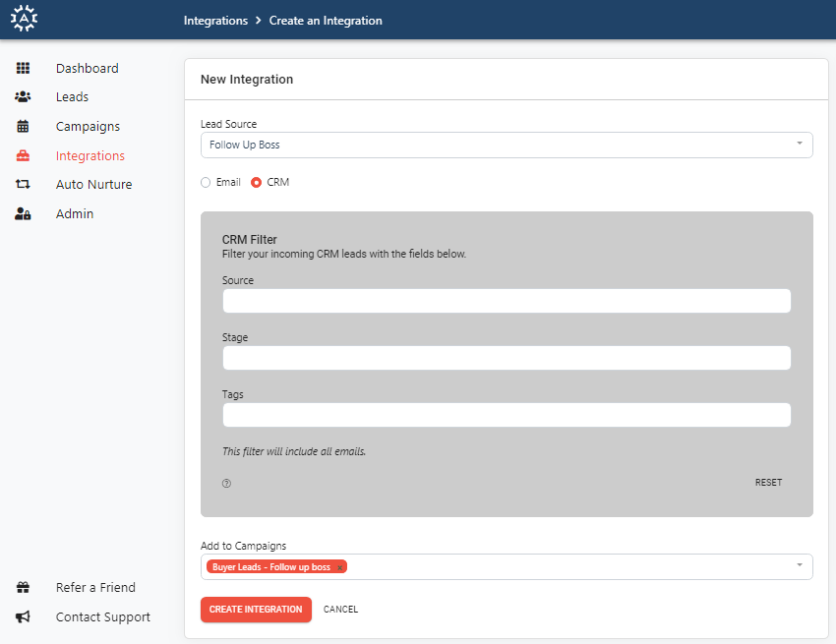
Task: Focus the Source filter input
Action: (x=507, y=301)
